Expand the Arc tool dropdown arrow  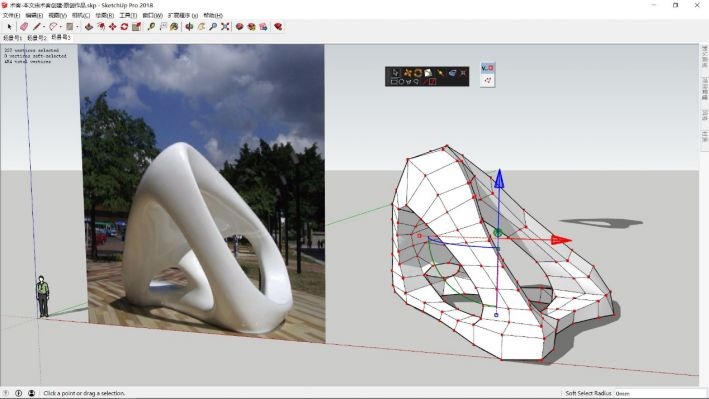pyautogui.click(x=61, y=27)
